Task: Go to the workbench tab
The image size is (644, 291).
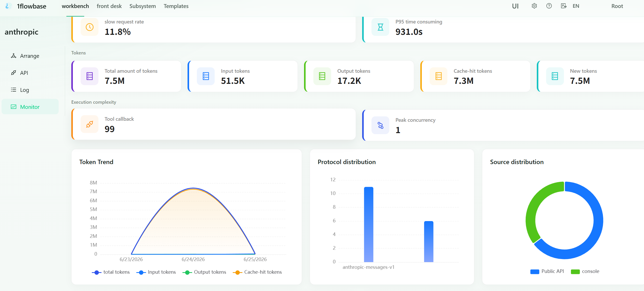Action: pyautogui.click(x=75, y=6)
